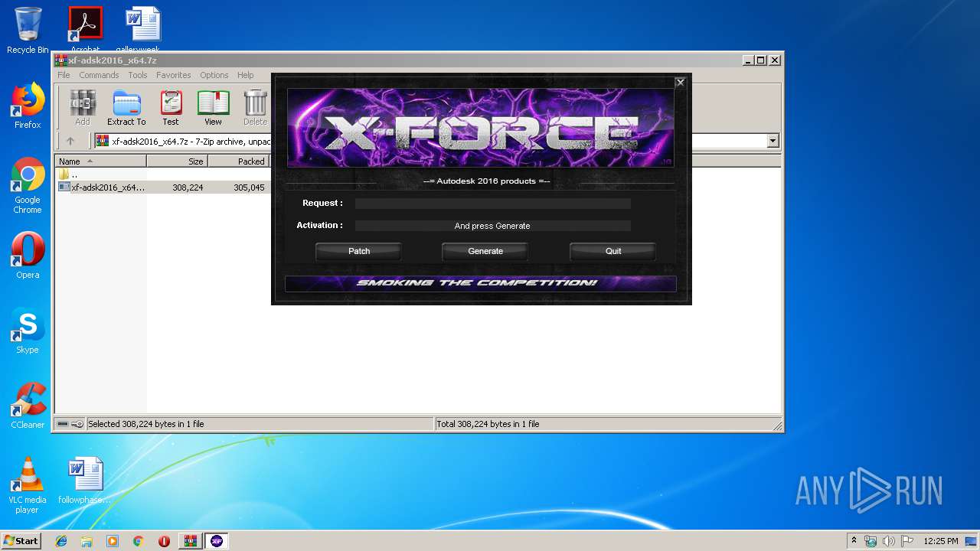Click the network tray icon
Image resolution: width=980 pixels, height=551 pixels.
(871, 541)
